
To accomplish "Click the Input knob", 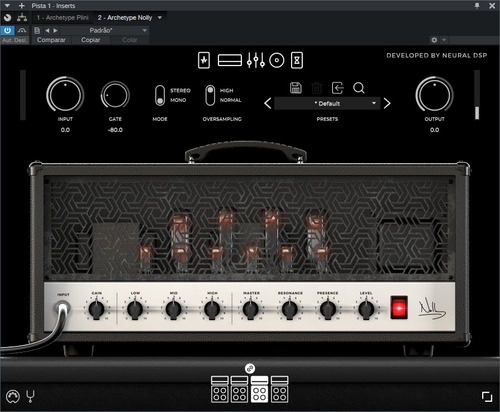I will 65,95.
